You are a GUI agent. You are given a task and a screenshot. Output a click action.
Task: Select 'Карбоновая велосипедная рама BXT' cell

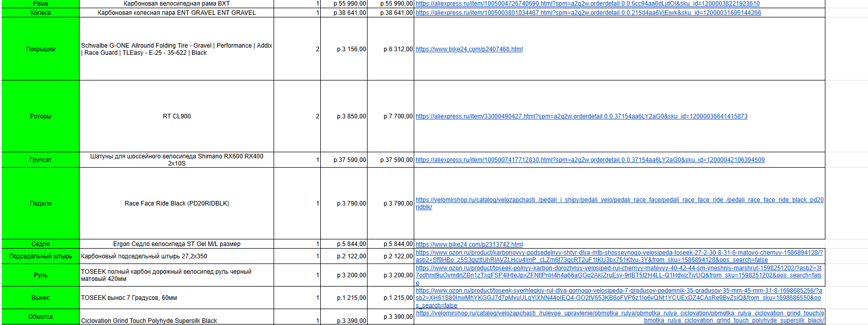click(177, 4)
